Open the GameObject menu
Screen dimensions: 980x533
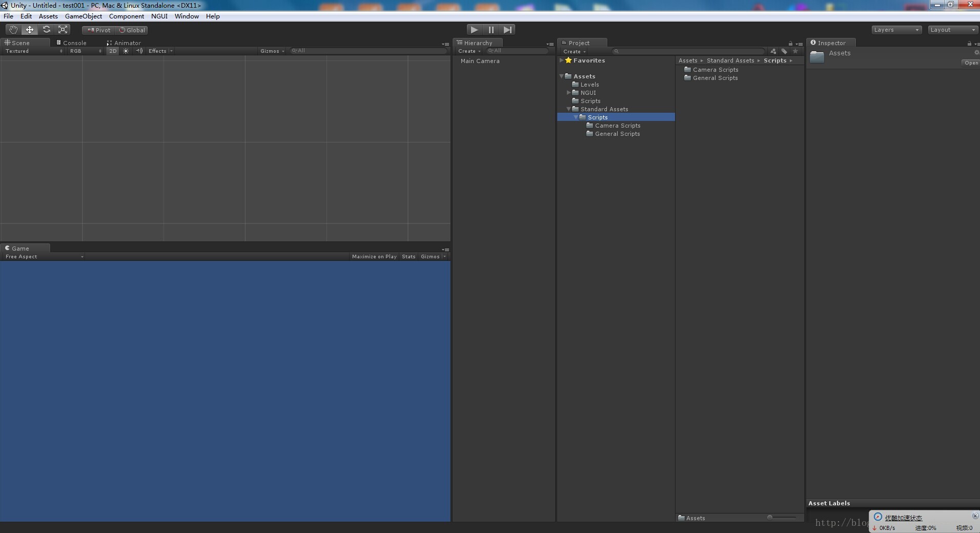point(84,16)
